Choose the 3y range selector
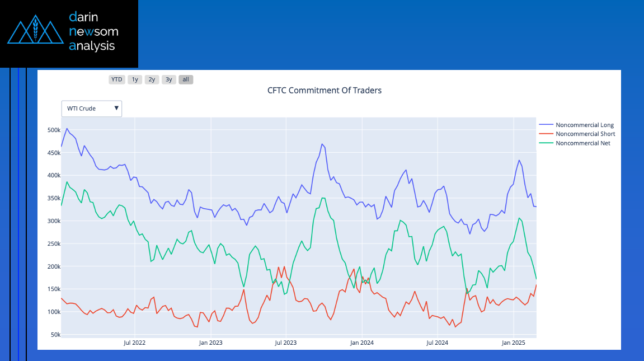This screenshot has height=361, width=644. pos(168,79)
